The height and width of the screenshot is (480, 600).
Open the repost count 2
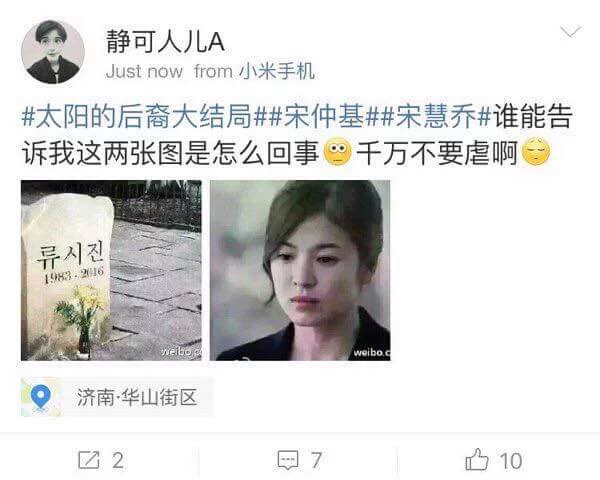[118, 460]
